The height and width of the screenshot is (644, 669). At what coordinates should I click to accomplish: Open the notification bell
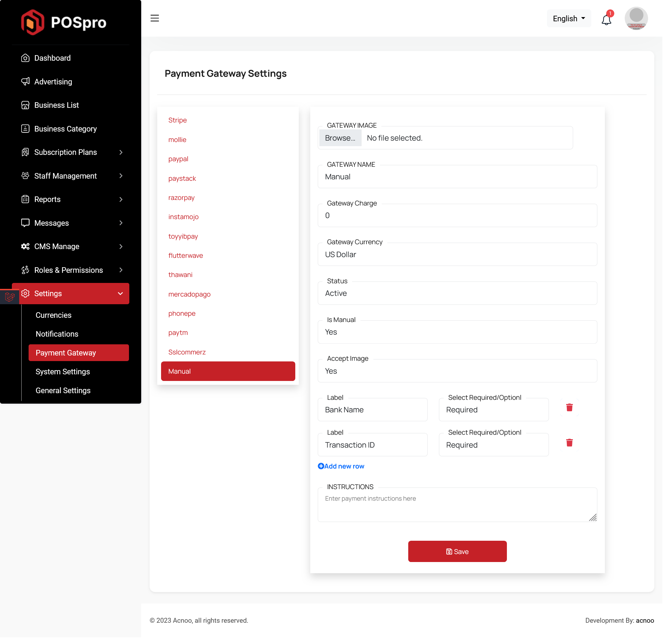coord(606,20)
